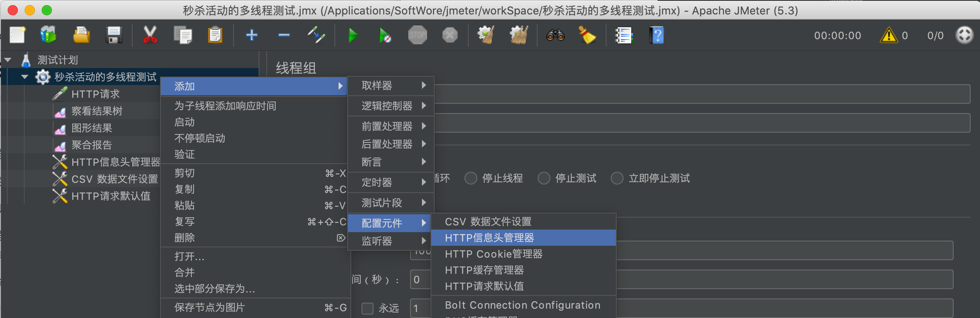Add HTTP请求默认值 from the submenu

point(524,286)
